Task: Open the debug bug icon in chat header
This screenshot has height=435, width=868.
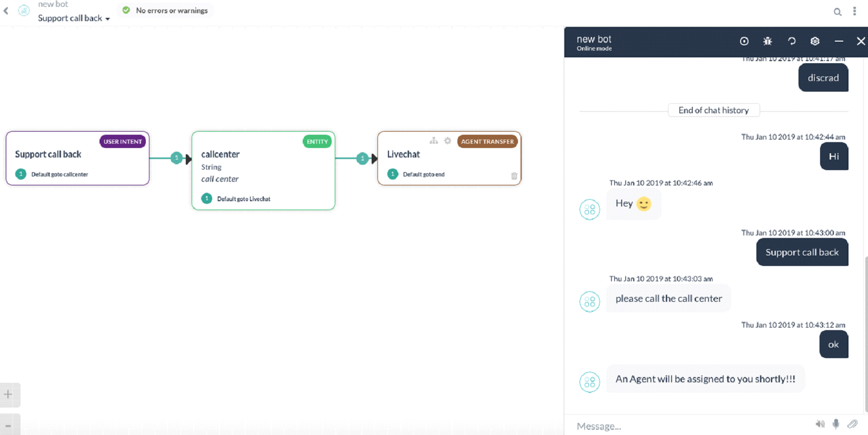Action: pos(767,41)
